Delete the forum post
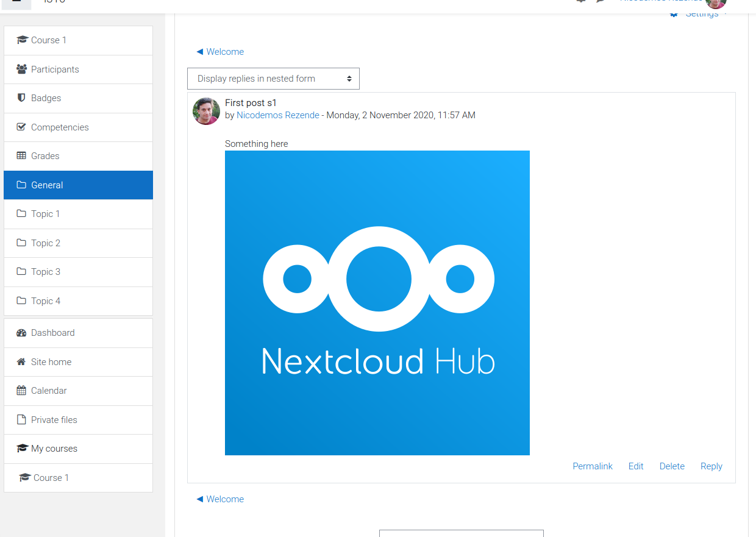Viewport: 756px width, 537px height. [x=672, y=466]
